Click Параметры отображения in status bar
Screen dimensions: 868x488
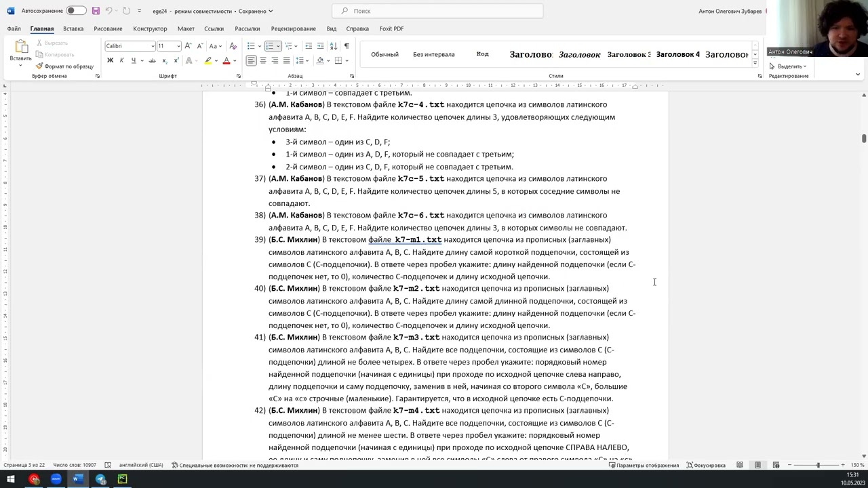[x=643, y=465]
